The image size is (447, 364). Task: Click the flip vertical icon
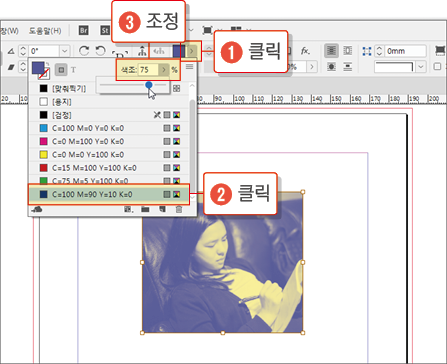click(x=142, y=51)
